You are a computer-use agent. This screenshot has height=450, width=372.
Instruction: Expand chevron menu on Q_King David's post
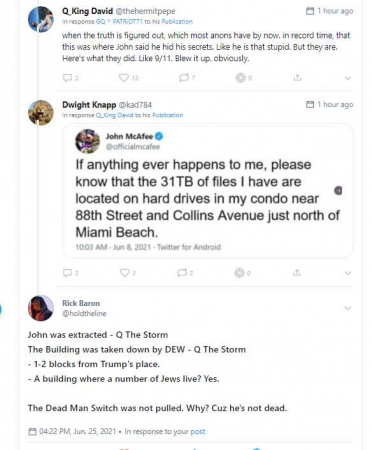[347, 78]
